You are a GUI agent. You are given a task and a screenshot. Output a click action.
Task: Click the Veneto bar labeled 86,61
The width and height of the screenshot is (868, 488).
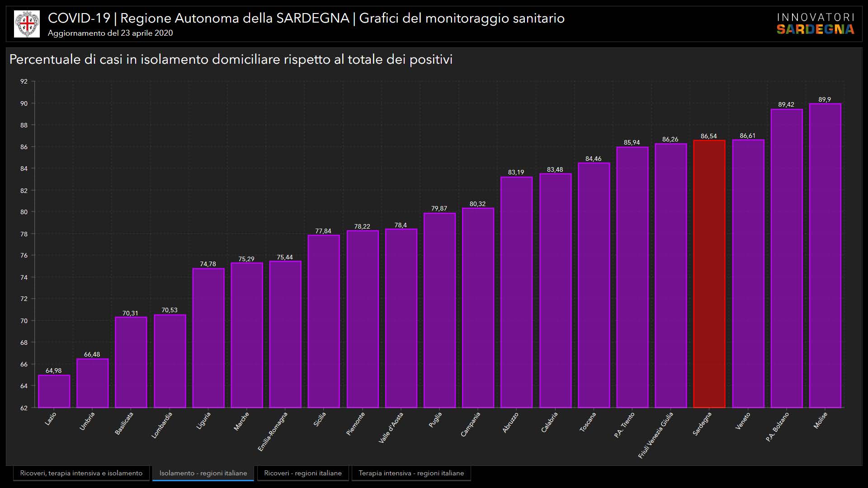coord(748,274)
